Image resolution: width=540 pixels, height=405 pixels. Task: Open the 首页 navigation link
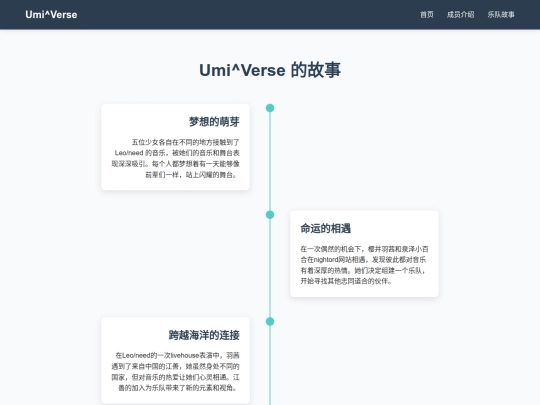(x=427, y=14)
